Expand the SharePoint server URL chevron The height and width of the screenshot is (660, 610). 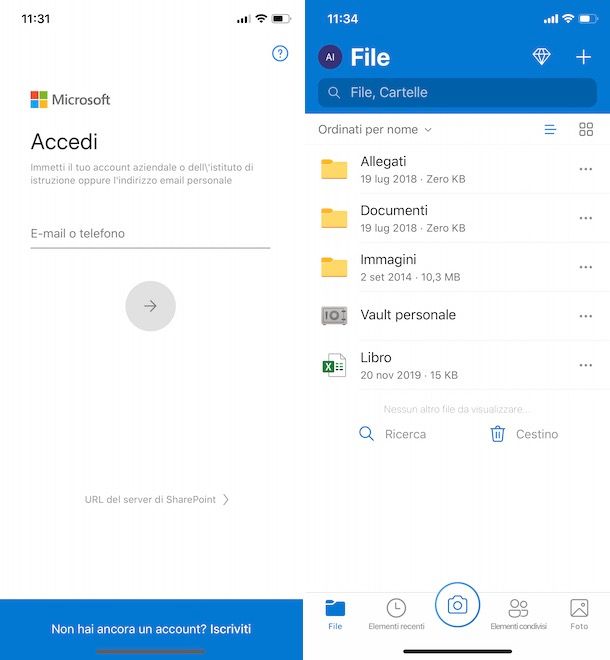tap(226, 500)
